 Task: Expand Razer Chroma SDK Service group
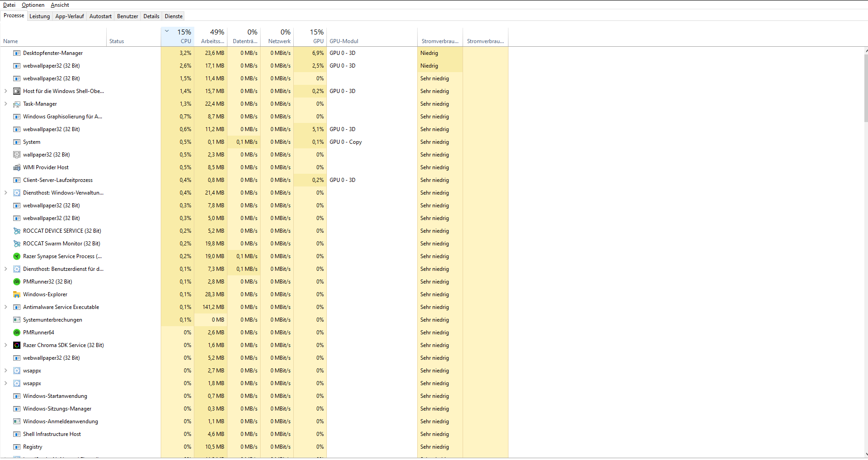[x=5, y=345]
